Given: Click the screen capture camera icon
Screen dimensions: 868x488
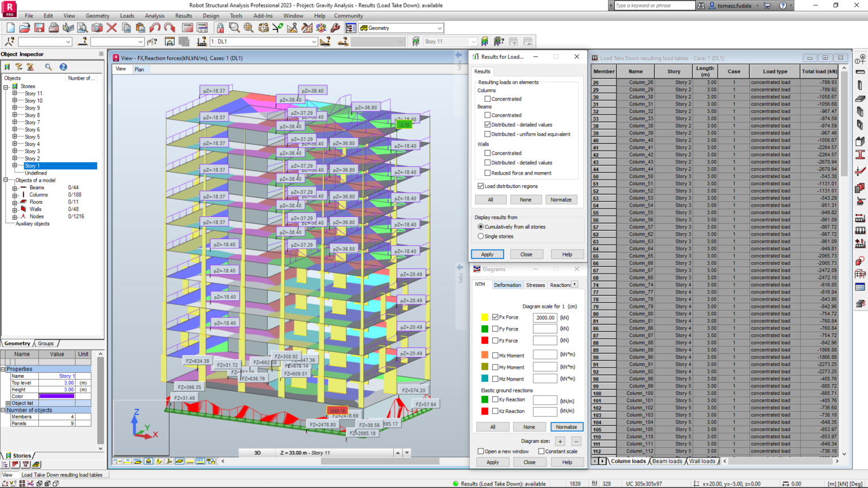Looking at the screenshot, I should [97, 28].
